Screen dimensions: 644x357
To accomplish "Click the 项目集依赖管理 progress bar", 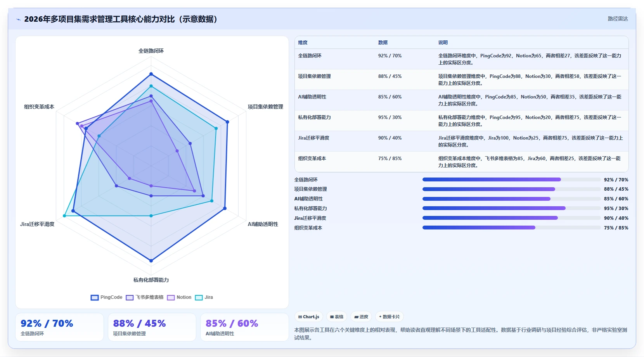I will [511, 189].
